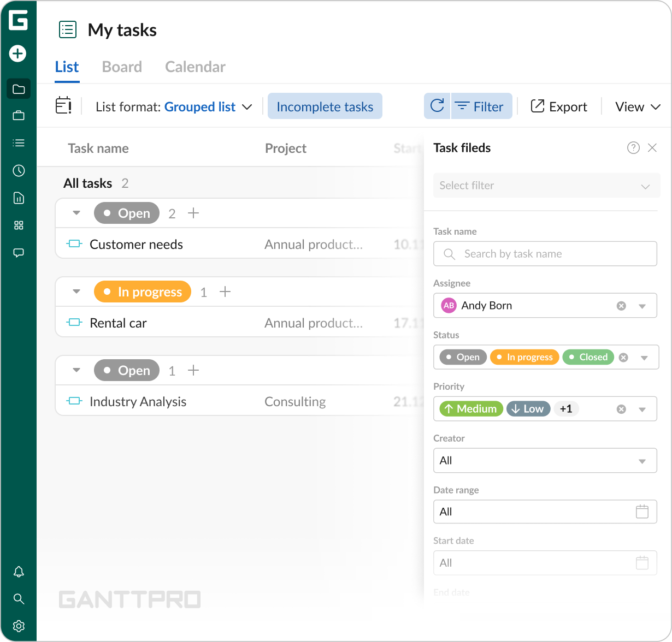Clear the Andy Born assignee selection
This screenshot has width=672, height=642.
(621, 306)
